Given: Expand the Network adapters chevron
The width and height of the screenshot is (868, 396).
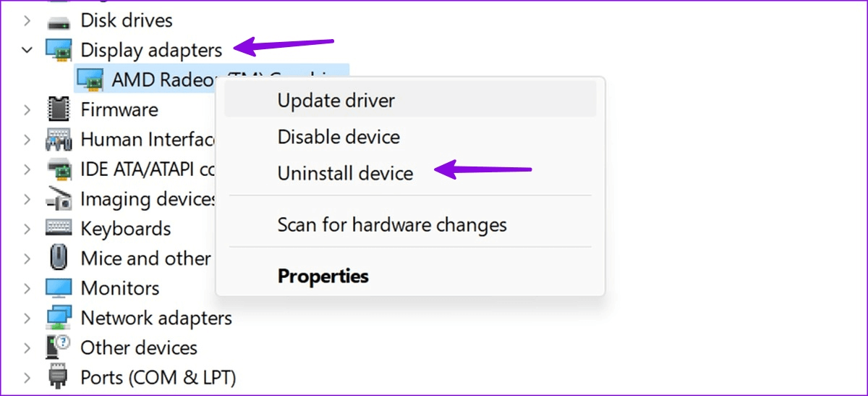Looking at the screenshot, I should [27, 318].
